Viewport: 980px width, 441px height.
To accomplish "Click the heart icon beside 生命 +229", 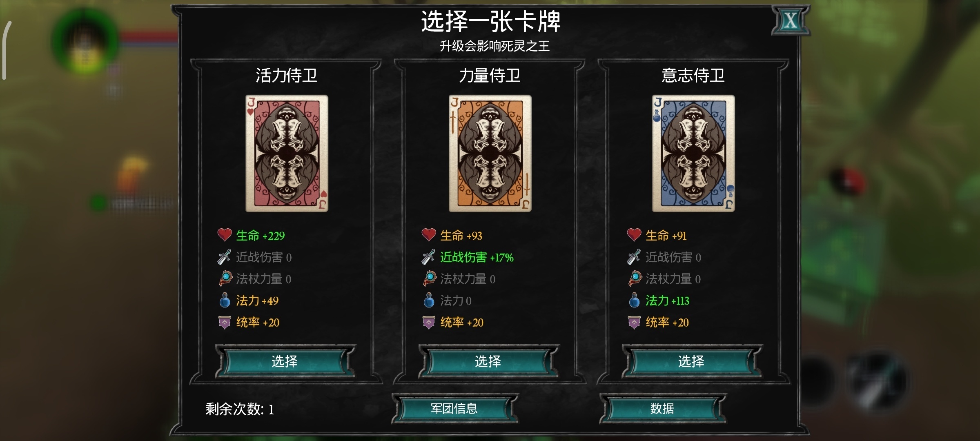I will tap(225, 235).
